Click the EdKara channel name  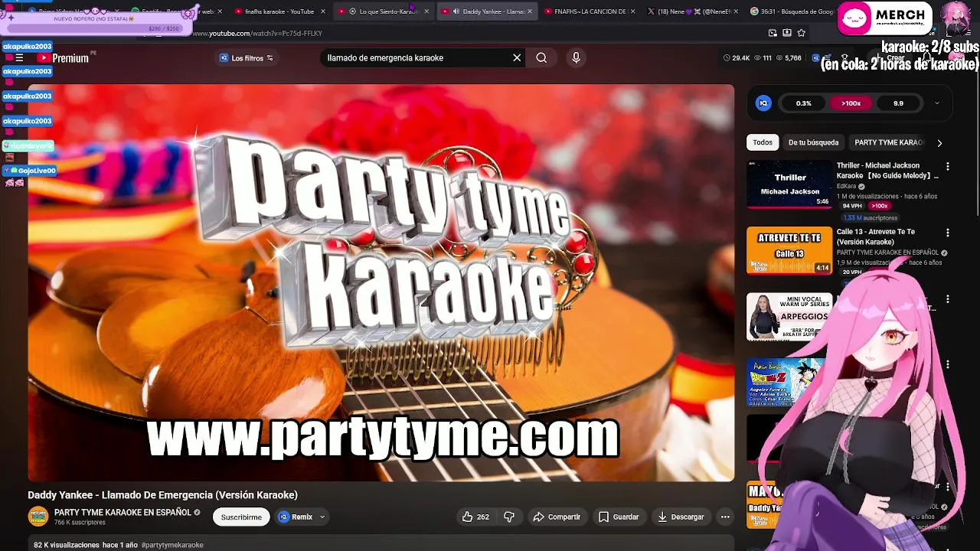click(846, 186)
